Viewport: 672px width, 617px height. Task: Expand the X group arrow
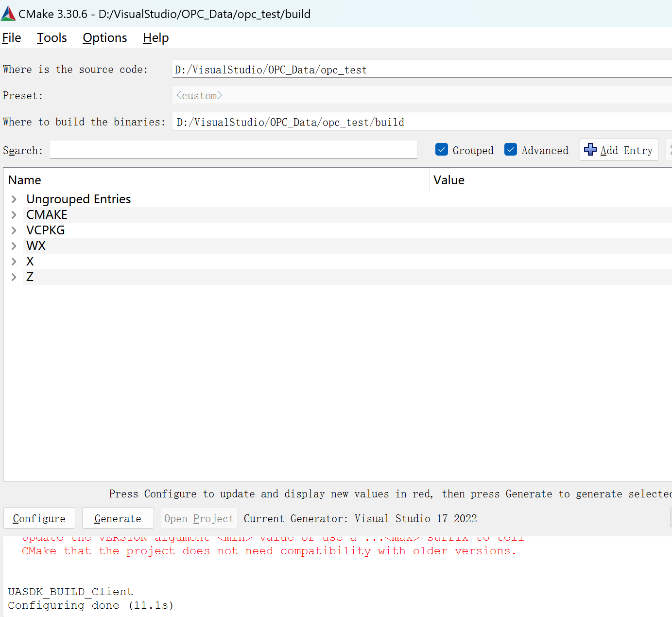(x=14, y=262)
